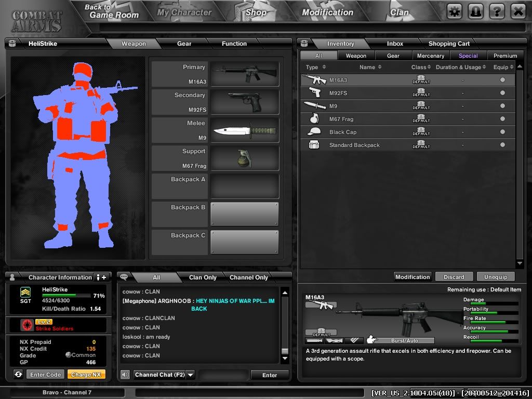Click the M92FS pistol icon in Secondary slot

(245, 102)
